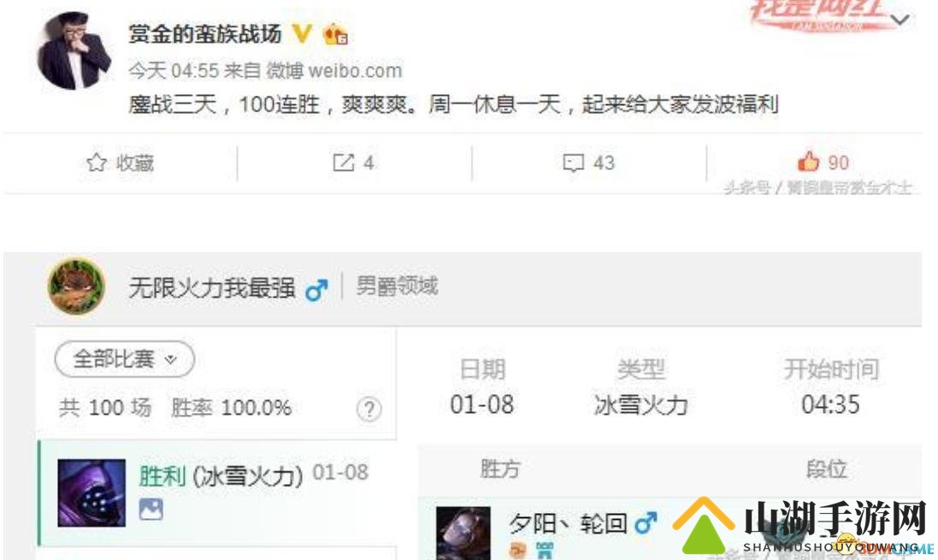Viewport: 938px width, 560px height.
Task: Click the 段位 column header
Action: pyautogui.click(x=826, y=469)
